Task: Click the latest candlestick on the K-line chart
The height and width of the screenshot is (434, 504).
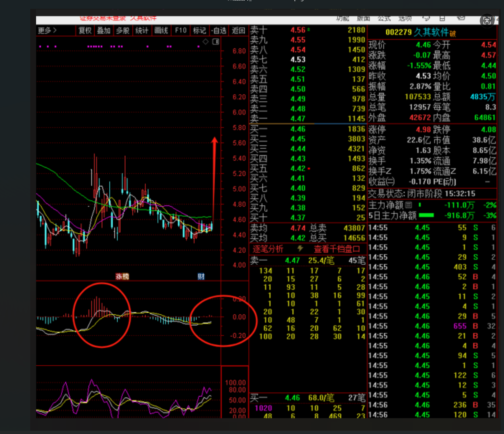Action: pyautogui.click(x=211, y=226)
